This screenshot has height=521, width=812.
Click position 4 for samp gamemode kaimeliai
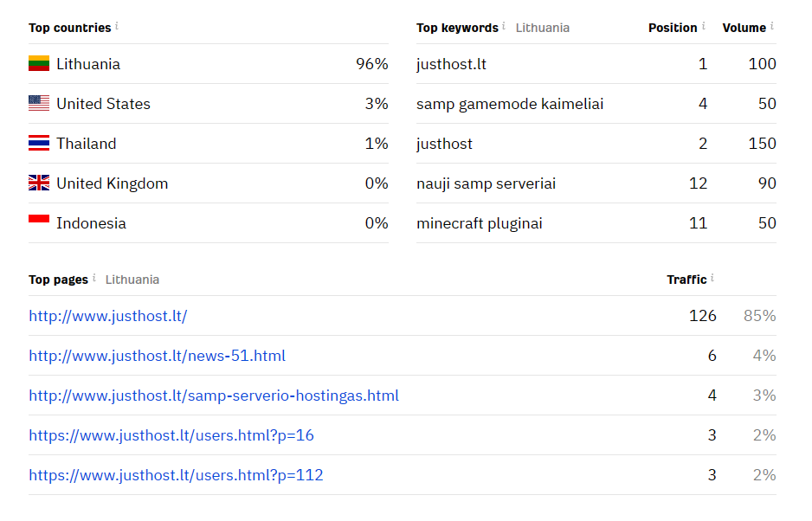pos(703,104)
